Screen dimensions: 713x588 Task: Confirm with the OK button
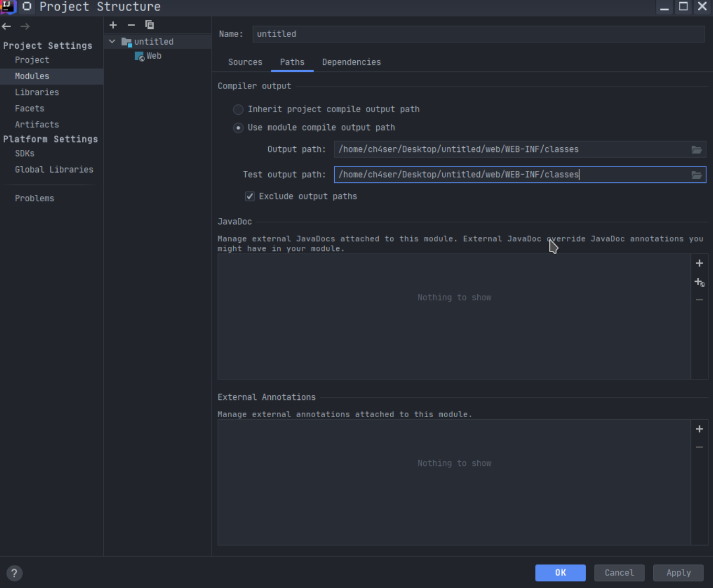[x=560, y=573]
